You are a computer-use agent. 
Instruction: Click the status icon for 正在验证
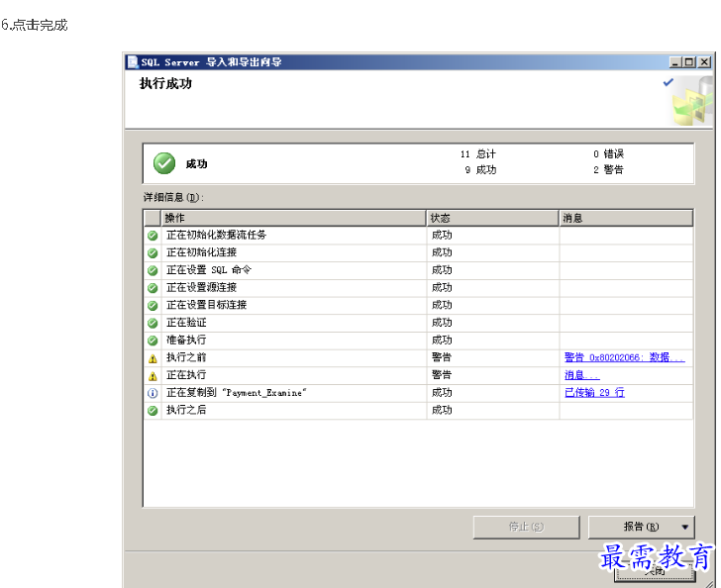153,323
